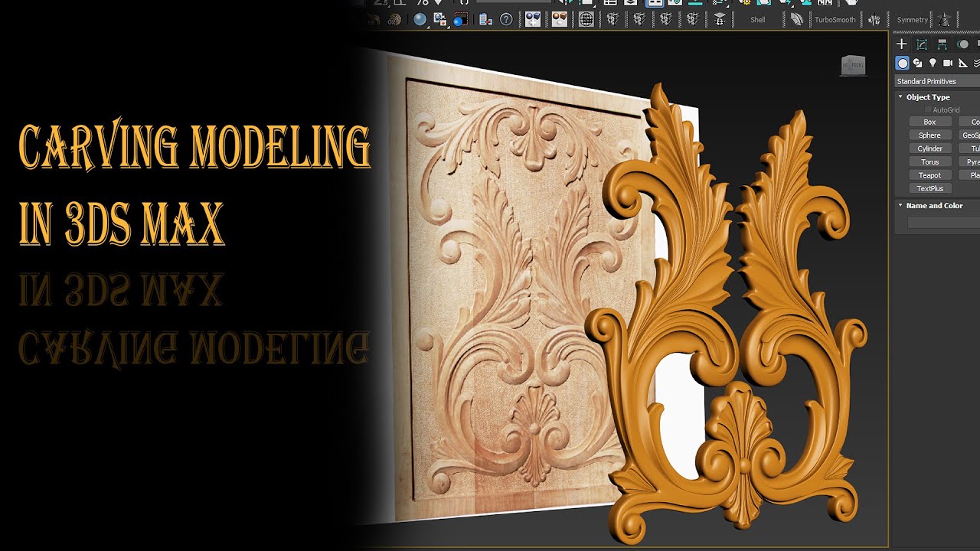Image resolution: width=980 pixels, height=551 pixels.
Task: Click the TextPlus primitive button
Action: coord(929,188)
